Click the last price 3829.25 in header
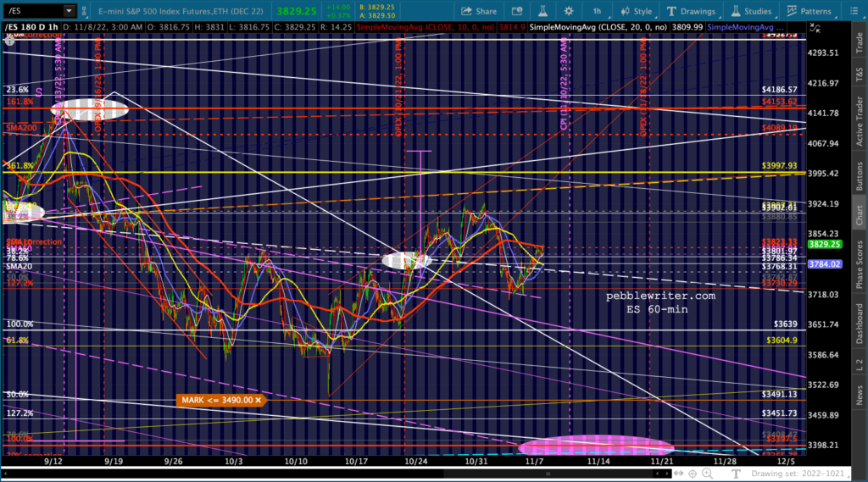868x482 pixels. pos(297,11)
